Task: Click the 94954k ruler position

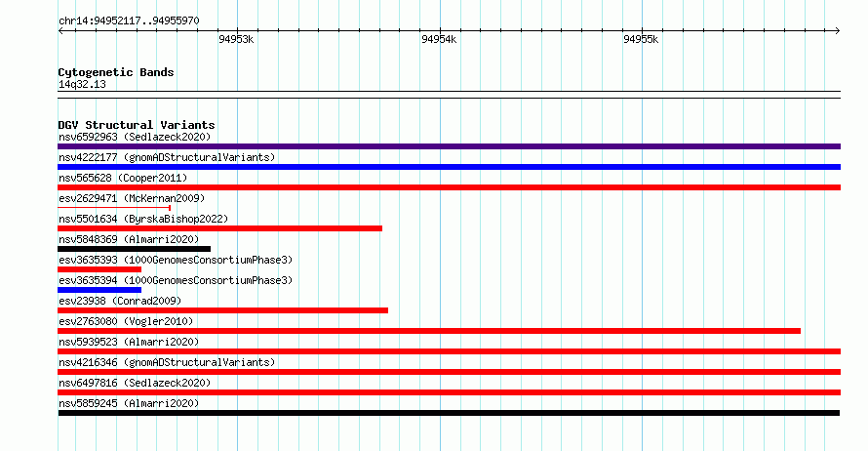Action: point(439,39)
